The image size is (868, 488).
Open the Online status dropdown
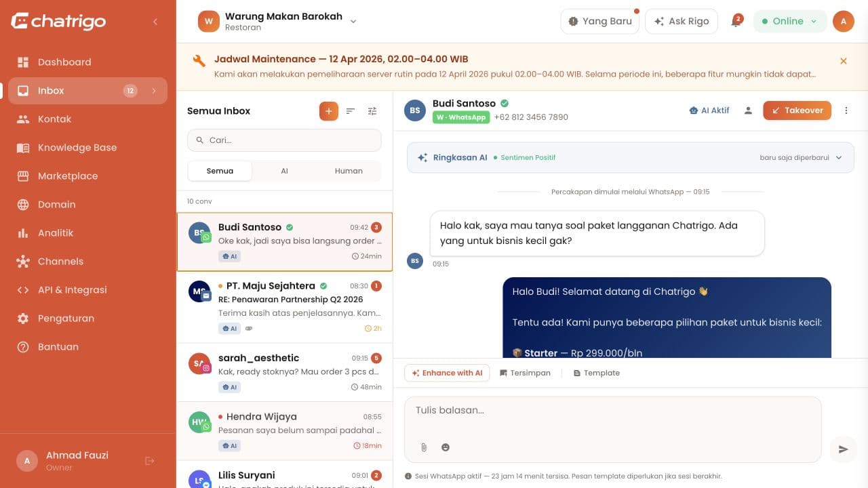(x=790, y=21)
